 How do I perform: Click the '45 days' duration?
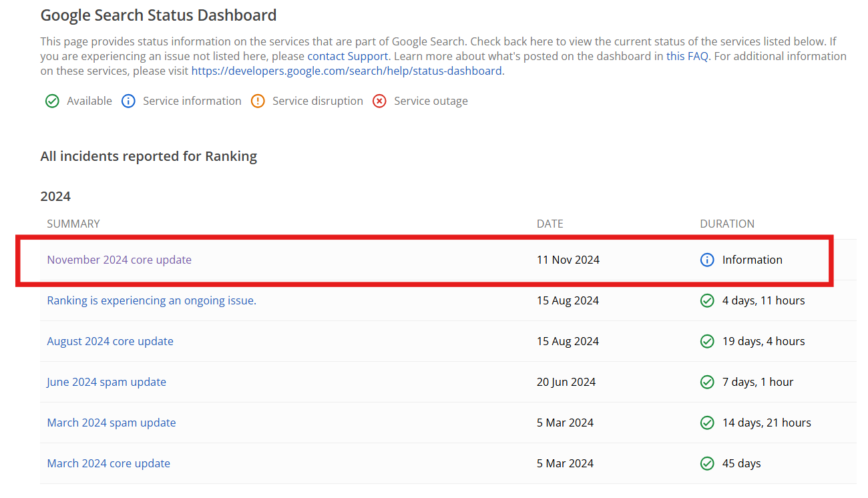(742, 463)
